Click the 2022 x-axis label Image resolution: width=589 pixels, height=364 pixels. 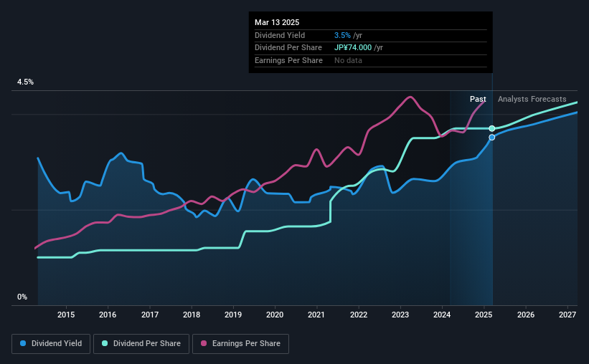359,315
